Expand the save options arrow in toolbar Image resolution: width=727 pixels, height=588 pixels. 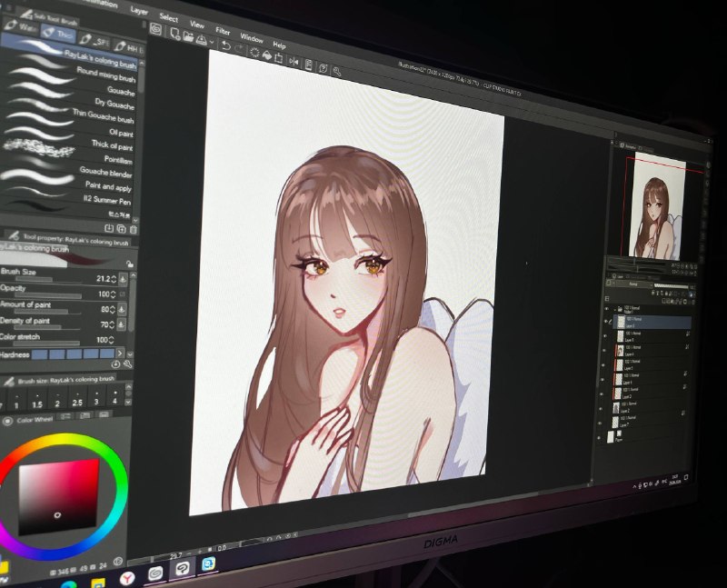pyautogui.click(x=212, y=42)
